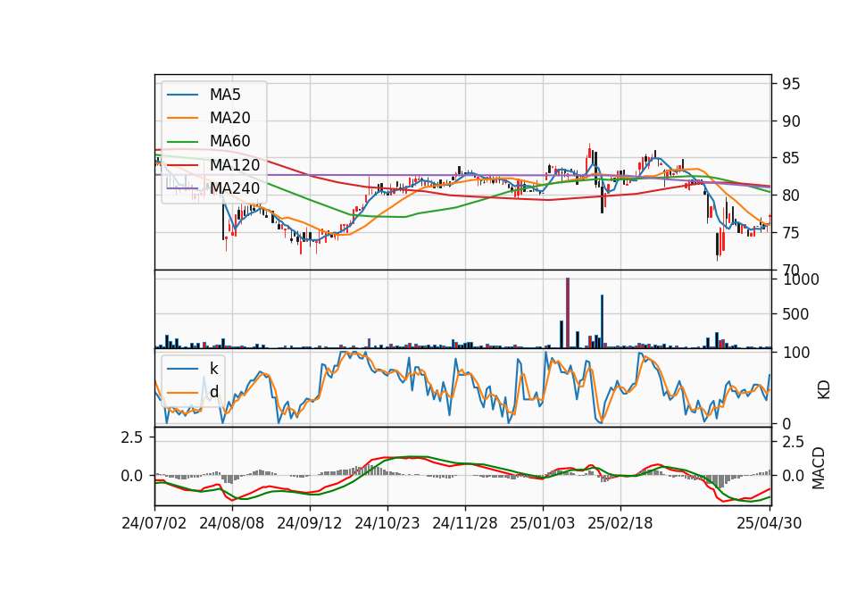
Task: Click the price axis value 85
Action: click(x=791, y=159)
